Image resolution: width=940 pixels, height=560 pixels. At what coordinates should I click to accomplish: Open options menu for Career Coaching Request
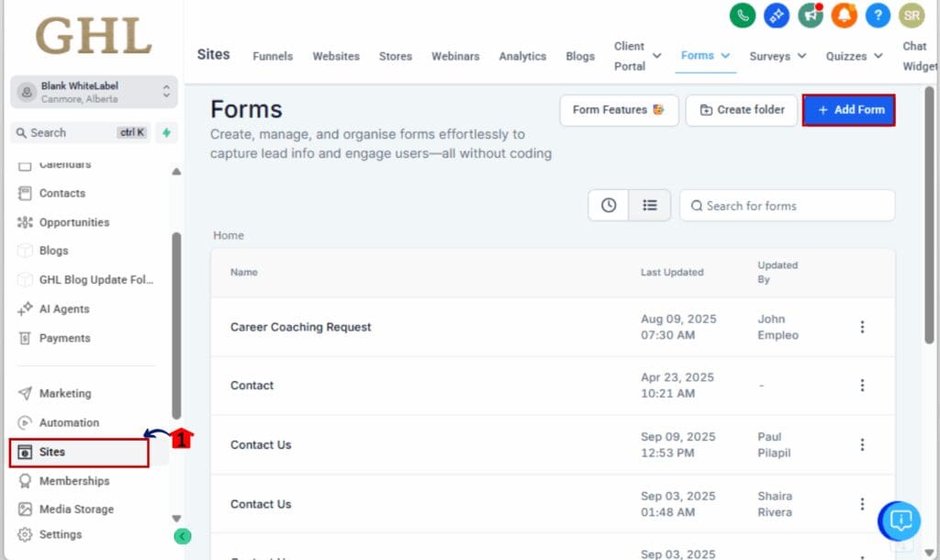point(862,327)
